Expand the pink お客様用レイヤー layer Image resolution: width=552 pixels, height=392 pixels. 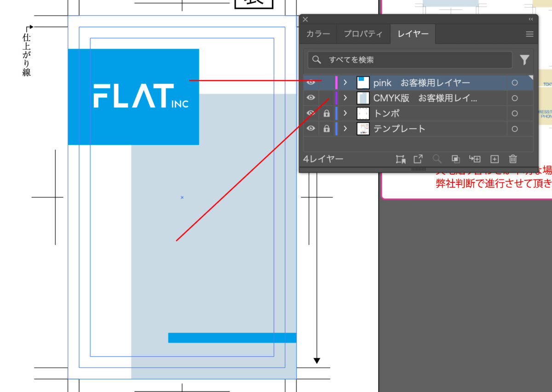345,83
